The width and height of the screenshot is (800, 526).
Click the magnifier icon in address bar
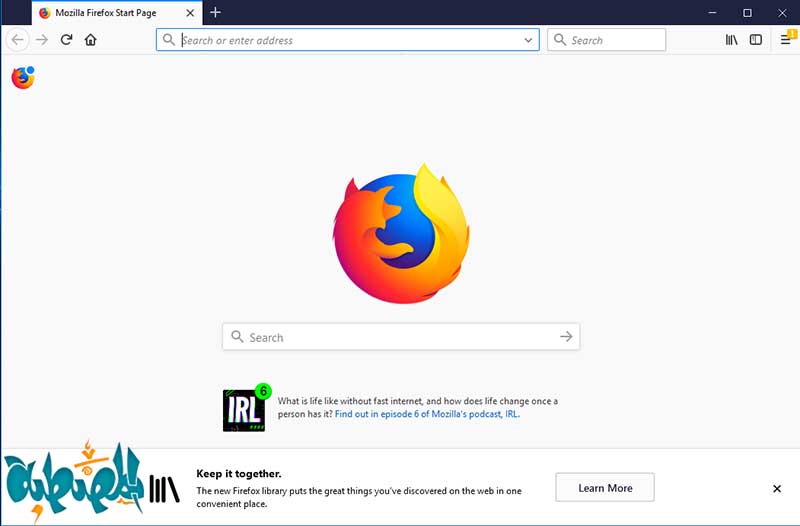(x=169, y=40)
